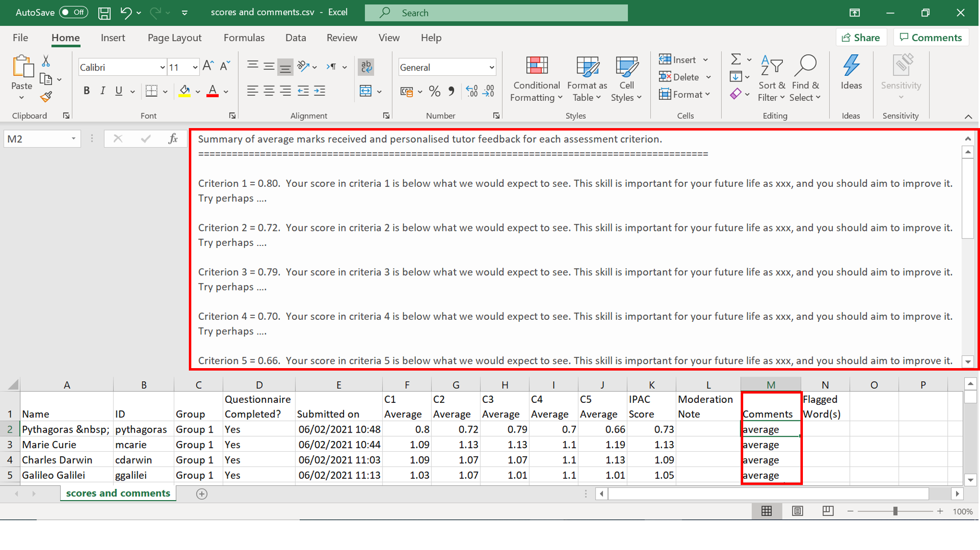Click the Orientation text-angle icon
The image size is (980, 550).
[x=303, y=66]
